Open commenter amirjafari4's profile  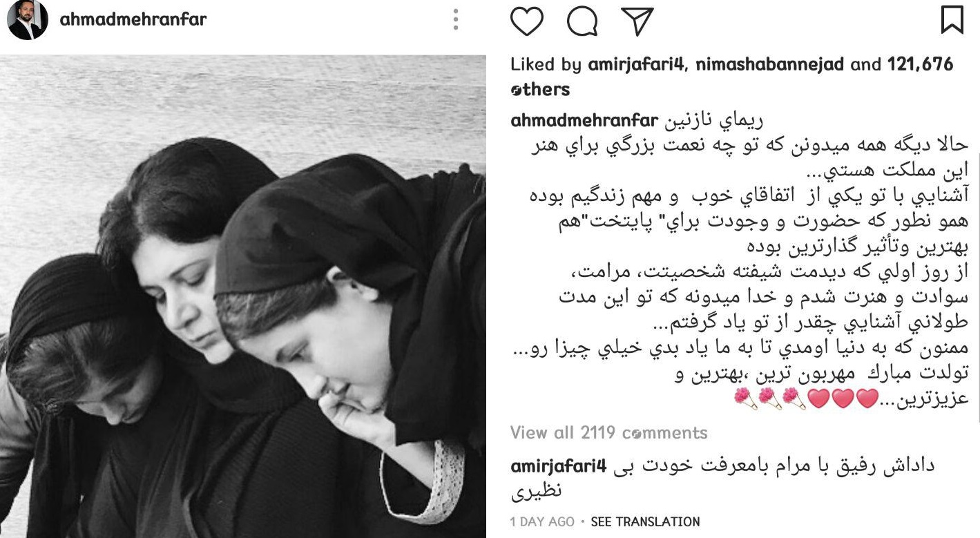[x=558, y=467]
